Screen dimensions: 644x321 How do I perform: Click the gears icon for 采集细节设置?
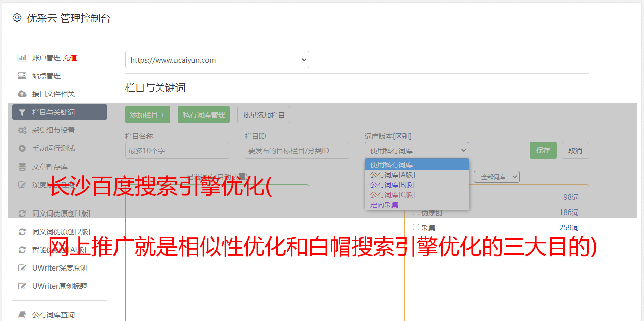click(22, 130)
